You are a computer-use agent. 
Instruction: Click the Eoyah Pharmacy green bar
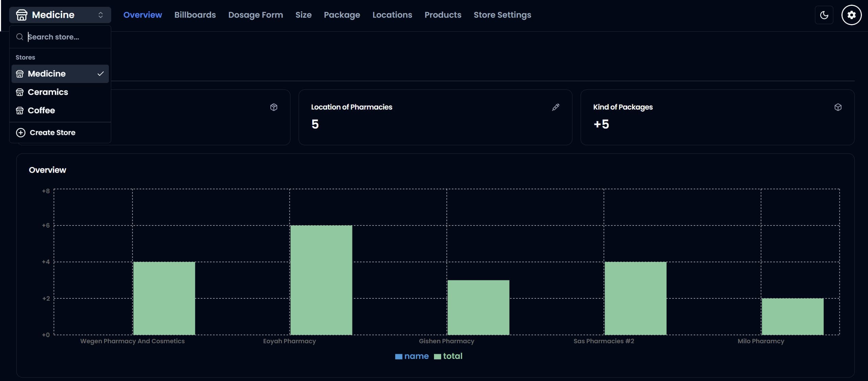coord(321,280)
